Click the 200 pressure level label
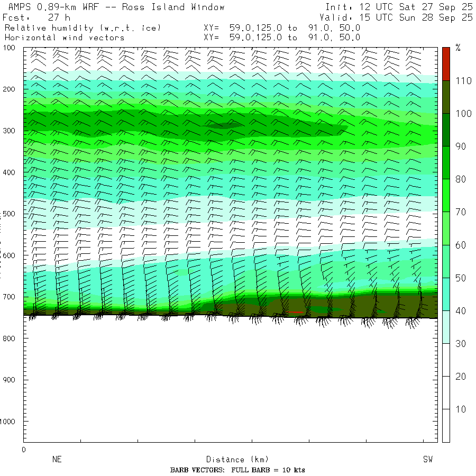The image size is (476, 476). (x=9, y=89)
